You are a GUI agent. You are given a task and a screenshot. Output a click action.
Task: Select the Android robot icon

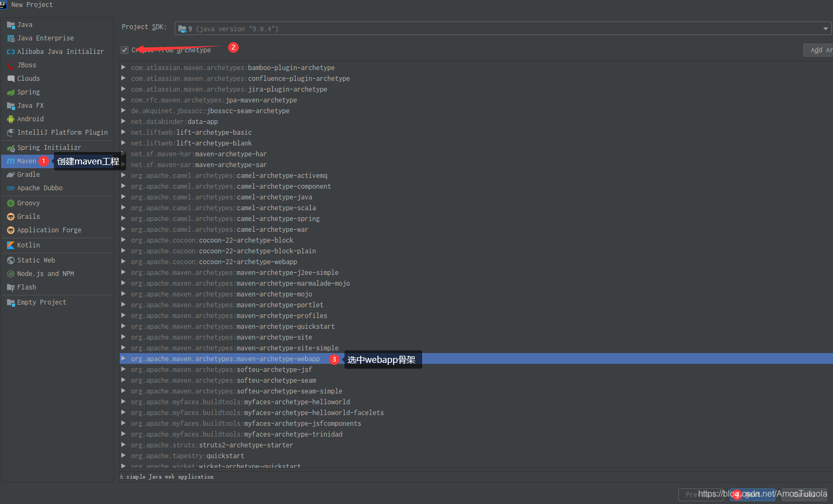pyautogui.click(x=11, y=119)
